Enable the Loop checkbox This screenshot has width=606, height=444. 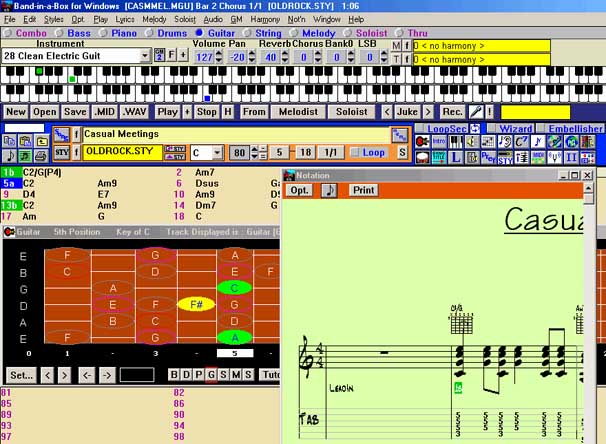click(x=354, y=152)
